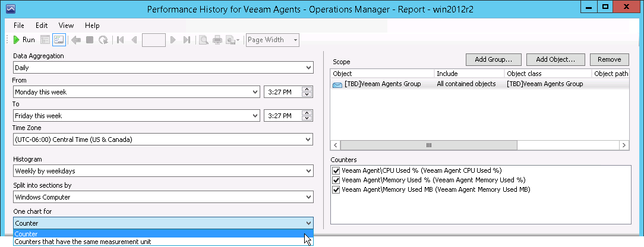Viewport: 644px width, 247px height.
Task: Sort by the Include column header
Action: tap(469, 74)
